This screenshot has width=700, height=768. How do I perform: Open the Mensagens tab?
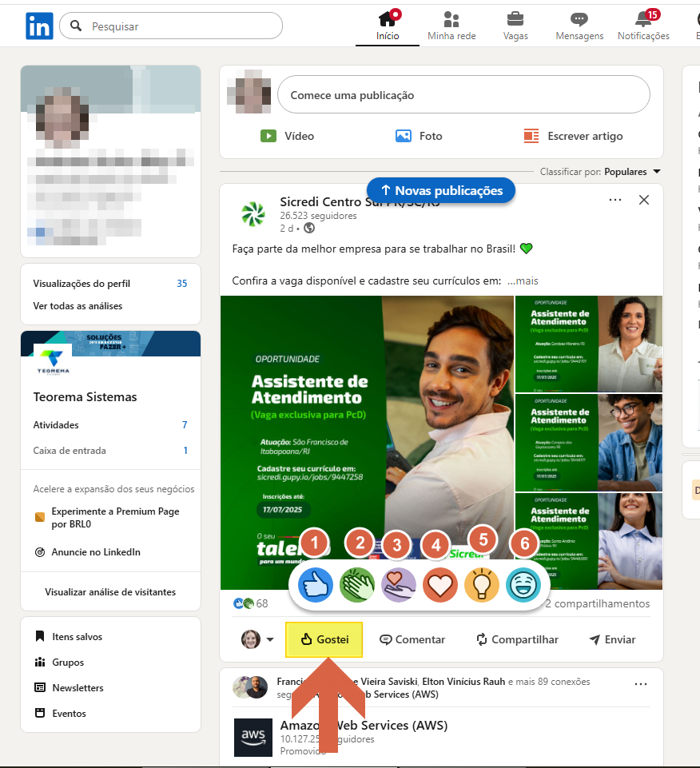[x=579, y=26]
